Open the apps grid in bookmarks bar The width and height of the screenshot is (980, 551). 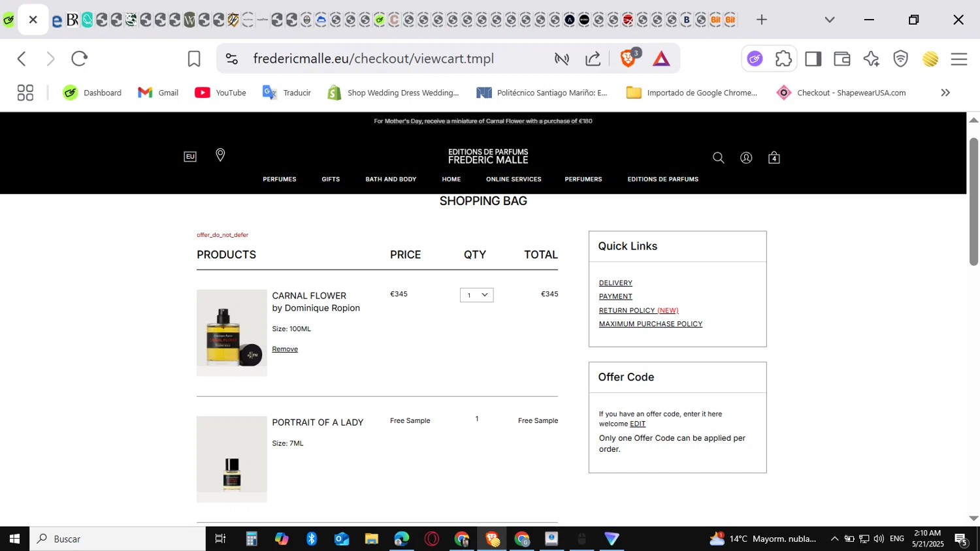pyautogui.click(x=25, y=93)
